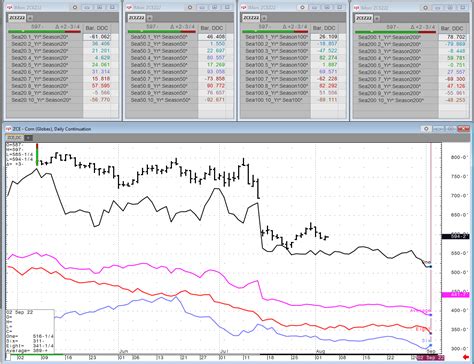Click value 93.058 in Season50 window
Image resolution: width=474 pixels, height=364 pixels.
click(216, 72)
